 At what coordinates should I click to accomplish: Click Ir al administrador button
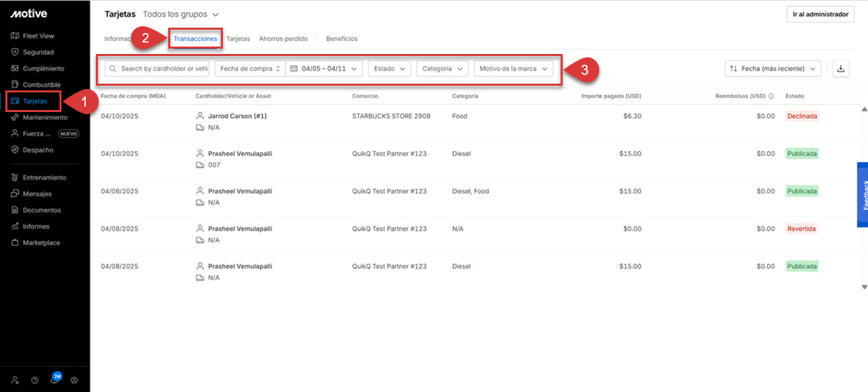tap(820, 14)
